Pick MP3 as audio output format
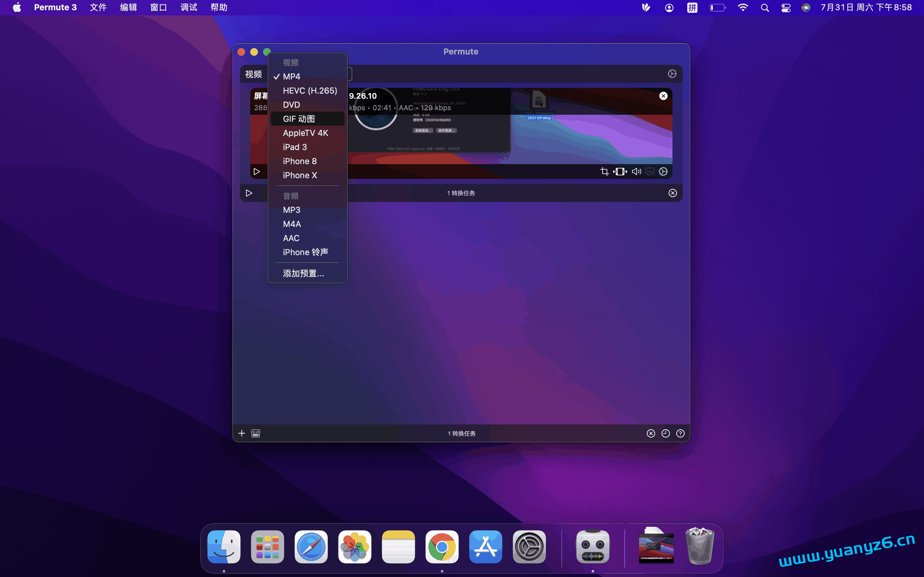 pyautogui.click(x=291, y=210)
